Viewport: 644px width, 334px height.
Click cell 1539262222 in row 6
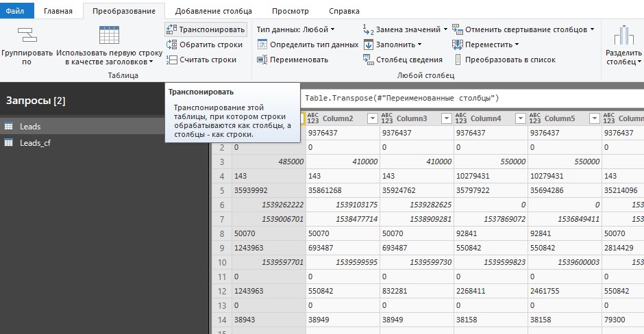[x=269, y=205]
